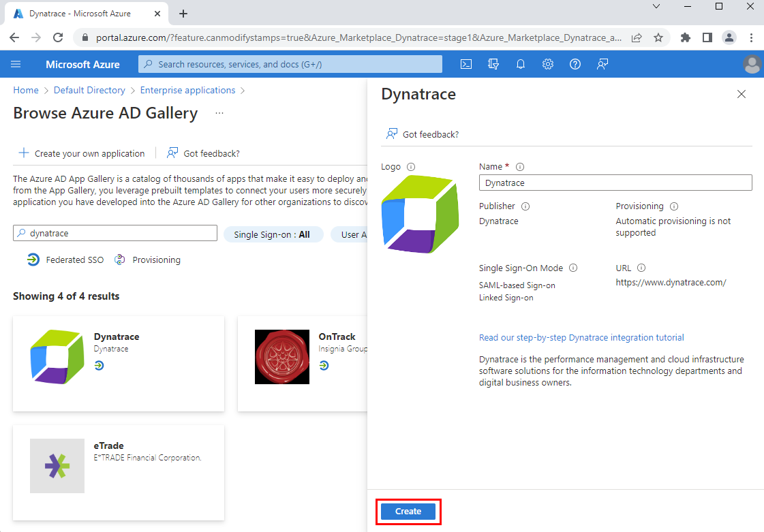This screenshot has width=764, height=532.
Task: Open Directories and subscriptions filter icon
Action: tap(493, 64)
